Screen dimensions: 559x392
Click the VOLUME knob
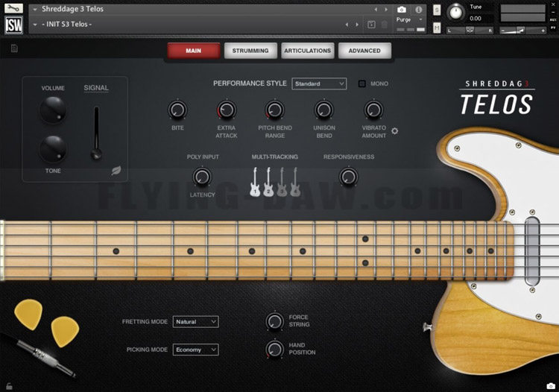click(x=53, y=110)
